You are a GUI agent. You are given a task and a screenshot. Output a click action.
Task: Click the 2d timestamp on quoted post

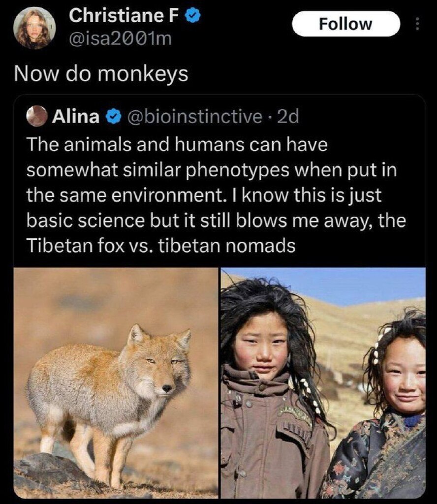(288, 116)
